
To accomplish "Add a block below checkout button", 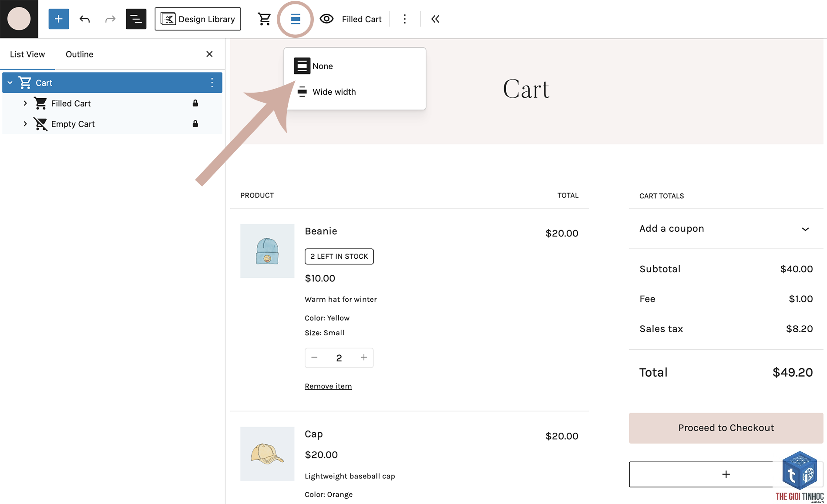I will [726, 474].
